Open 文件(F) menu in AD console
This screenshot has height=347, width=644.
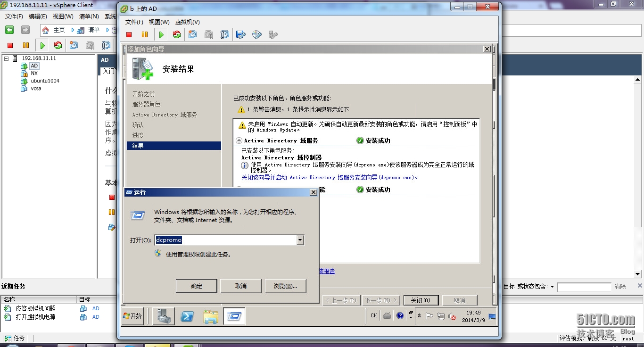point(134,22)
